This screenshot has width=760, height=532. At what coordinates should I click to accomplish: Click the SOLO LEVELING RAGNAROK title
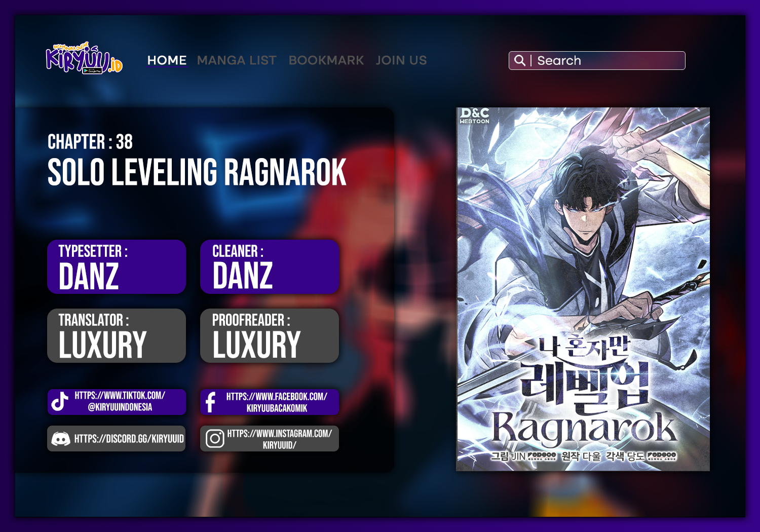click(197, 172)
